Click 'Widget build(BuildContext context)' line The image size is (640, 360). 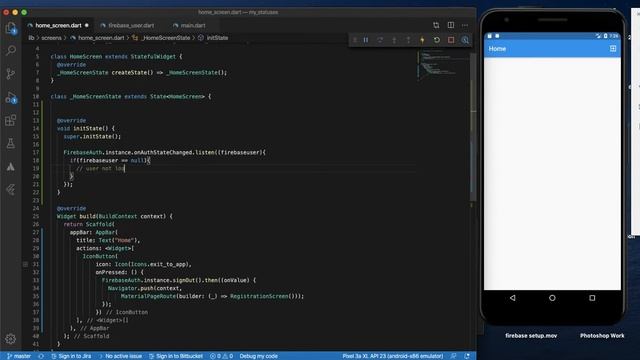point(115,216)
